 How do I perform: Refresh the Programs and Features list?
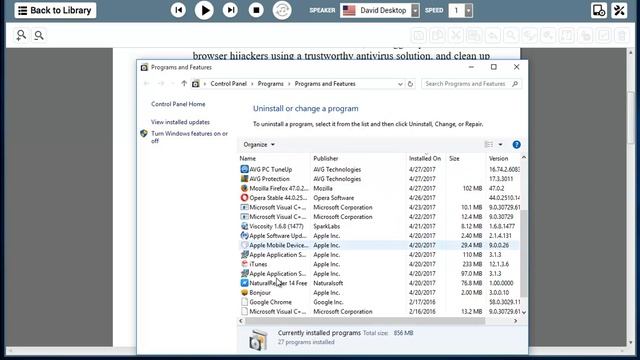click(410, 84)
